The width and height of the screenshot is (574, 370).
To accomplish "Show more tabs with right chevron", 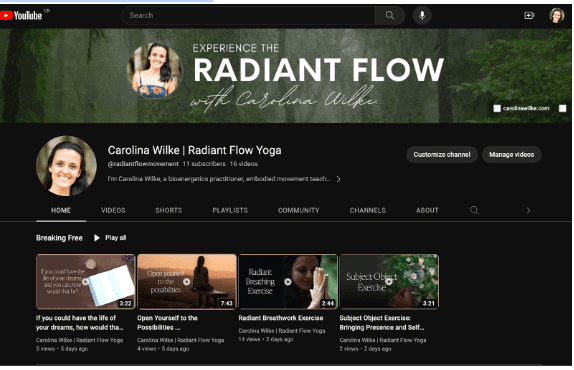I will [x=528, y=210].
